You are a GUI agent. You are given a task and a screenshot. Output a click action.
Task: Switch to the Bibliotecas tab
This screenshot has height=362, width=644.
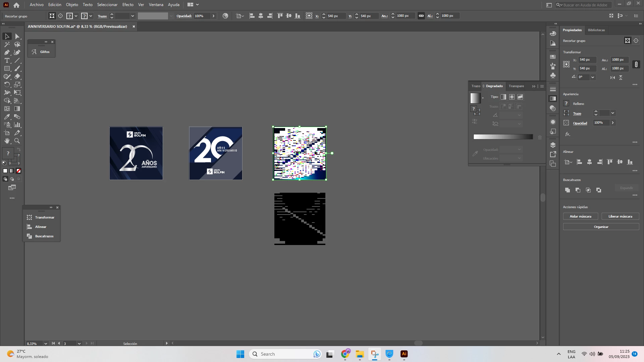[596, 30]
